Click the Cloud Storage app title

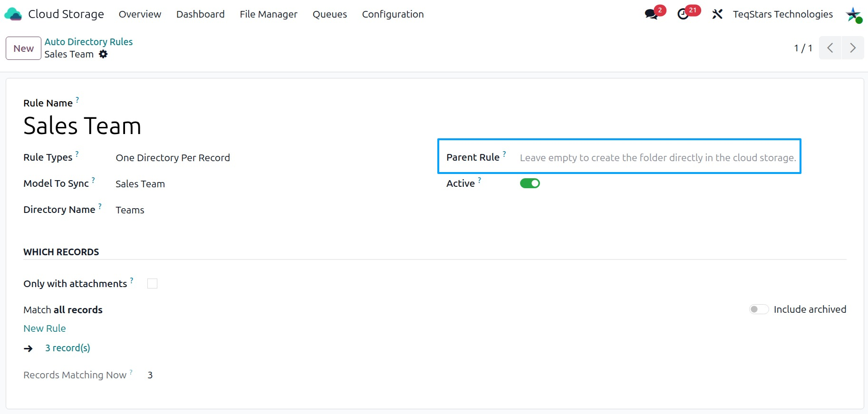coord(66,14)
